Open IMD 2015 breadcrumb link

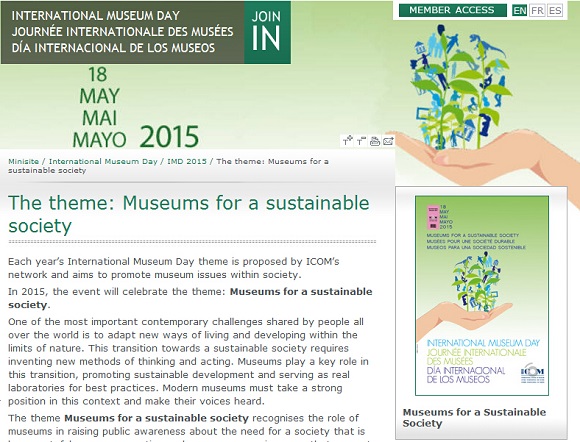tap(187, 162)
